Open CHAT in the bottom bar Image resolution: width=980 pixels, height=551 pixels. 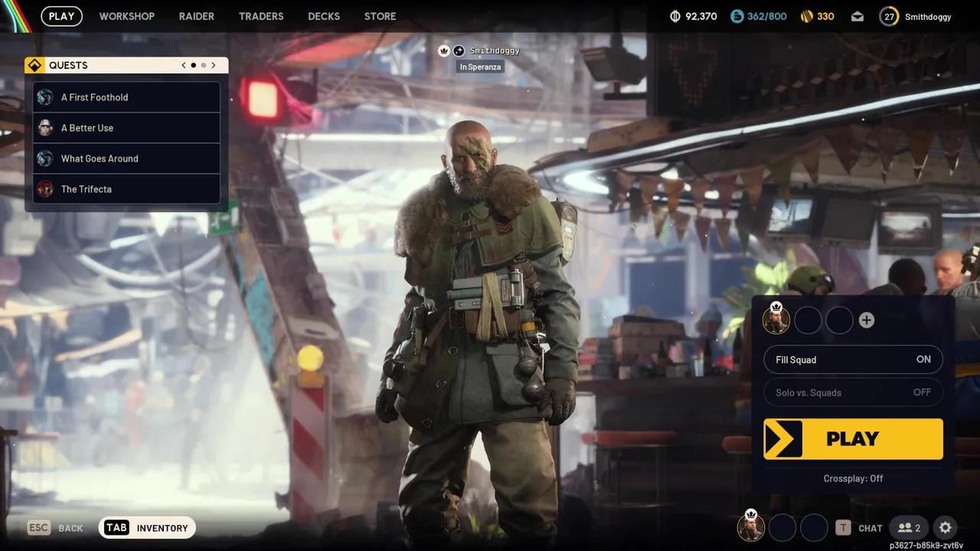click(859, 528)
